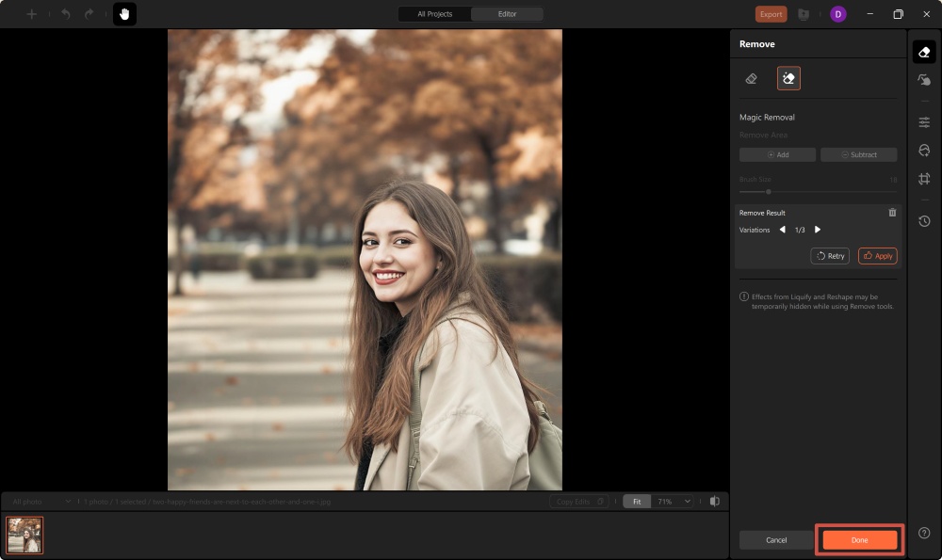Viewport: 942px width, 560px height.
Task: Adjust the Brush Size slider
Action: (x=768, y=191)
